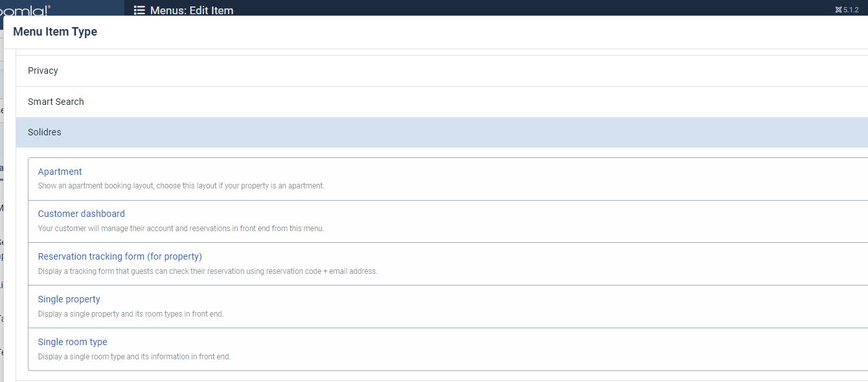Click the single property room types description
The width and height of the screenshot is (868, 382).
point(130,314)
